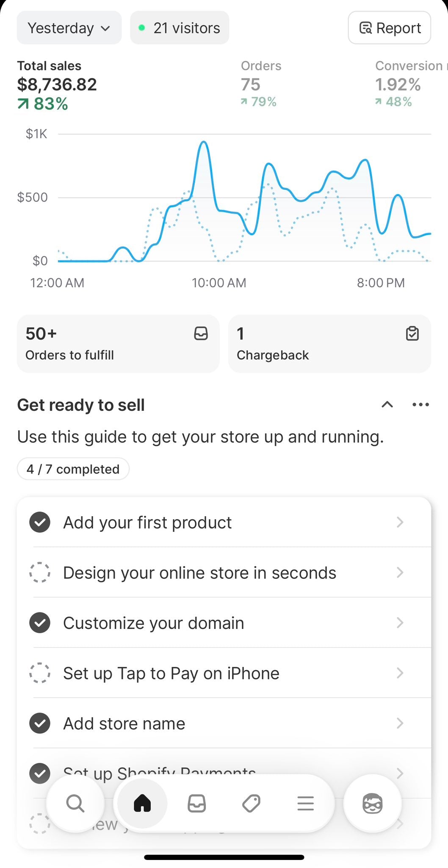Expand the 'Customize your domain' row chevron
Image resolution: width=448 pixels, height=868 pixels.
(x=400, y=623)
